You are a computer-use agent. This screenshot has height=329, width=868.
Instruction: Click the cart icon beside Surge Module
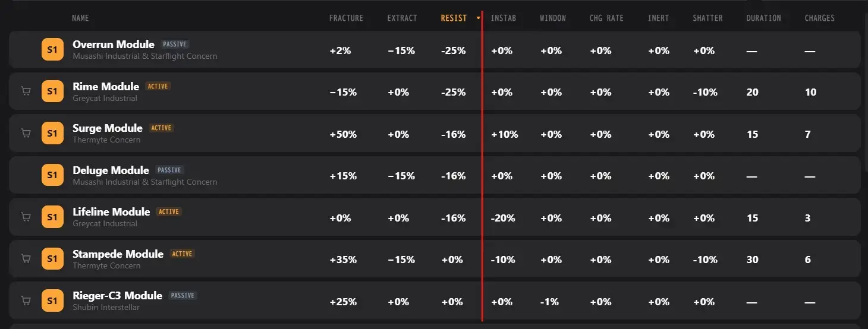pos(26,133)
